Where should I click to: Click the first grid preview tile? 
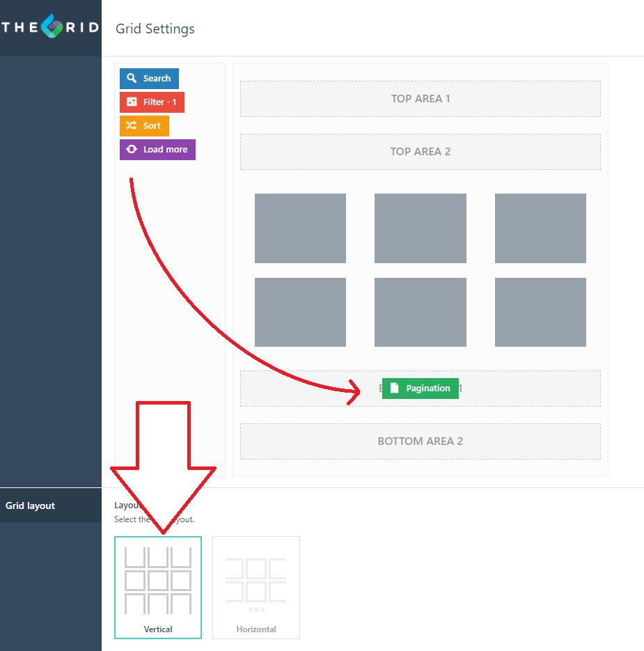[x=300, y=228]
